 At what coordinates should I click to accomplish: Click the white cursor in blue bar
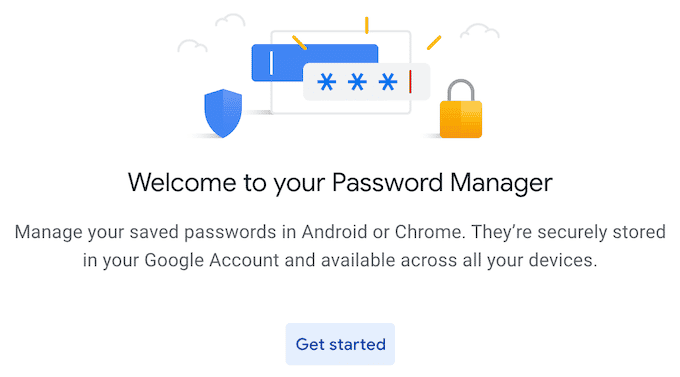point(271,63)
